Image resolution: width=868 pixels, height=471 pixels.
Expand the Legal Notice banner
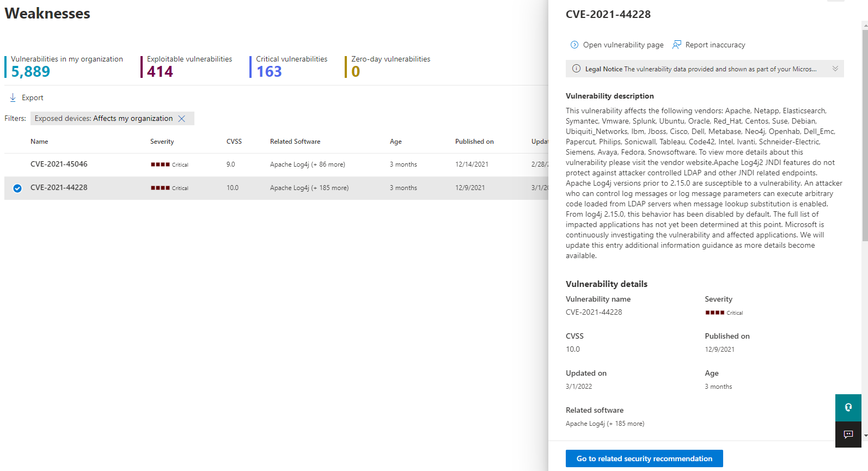pos(835,69)
